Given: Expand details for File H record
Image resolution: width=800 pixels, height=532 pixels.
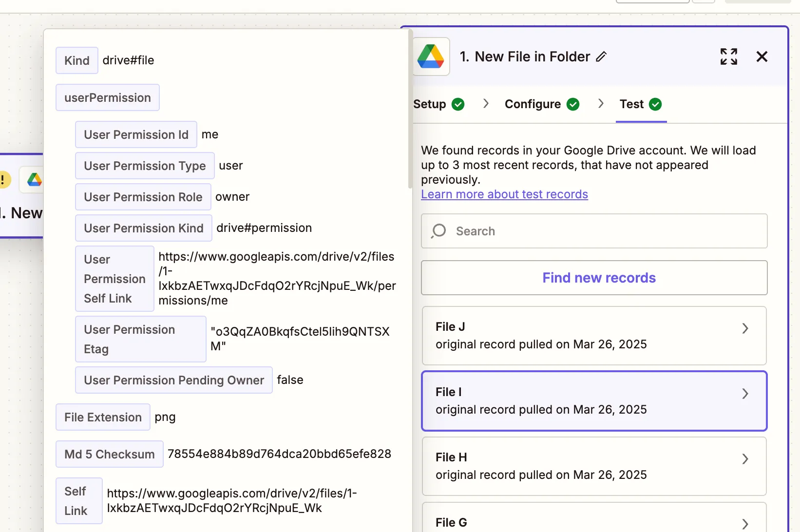Looking at the screenshot, I should (x=744, y=458).
